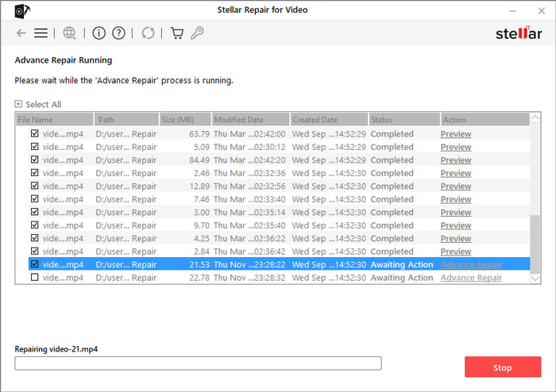Preview the 2.84 MB video
556x392 pixels.
pos(456,252)
